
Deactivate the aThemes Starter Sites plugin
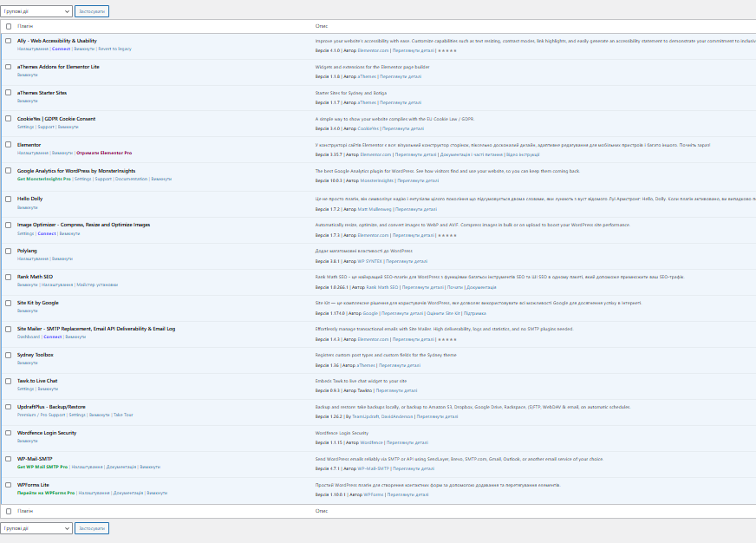[x=28, y=101]
